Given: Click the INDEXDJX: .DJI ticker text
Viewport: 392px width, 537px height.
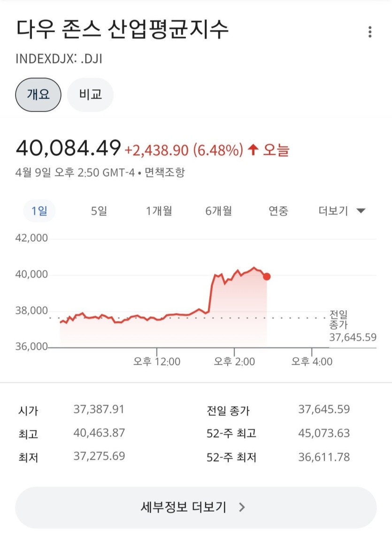Looking at the screenshot, I should pyautogui.click(x=59, y=59).
